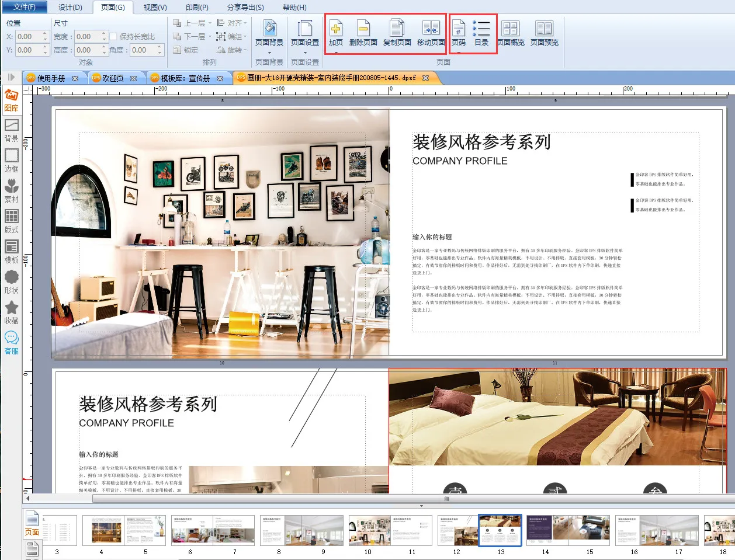This screenshot has height=560, width=735.
Task: Switch to the 设计(D) tab
Action: click(70, 7)
